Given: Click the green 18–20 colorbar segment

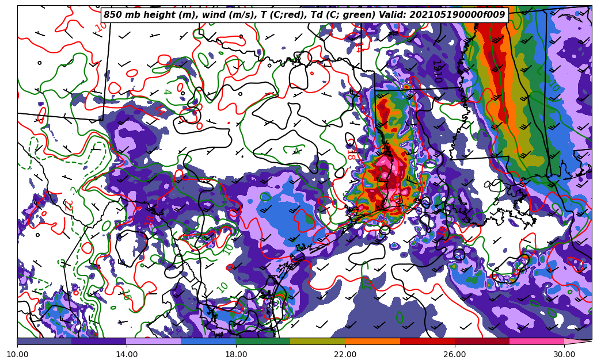Looking at the screenshot, I should pos(263,341).
